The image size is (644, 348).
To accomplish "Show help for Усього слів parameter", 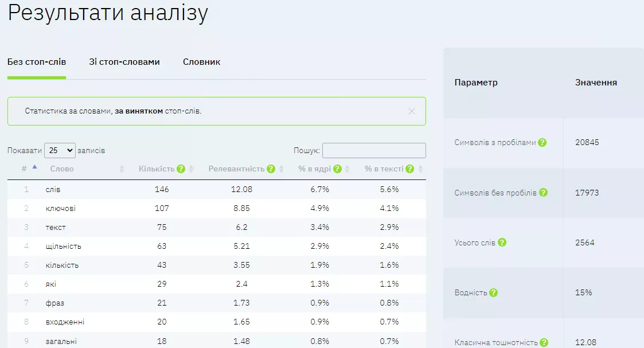I will click(x=502, y=243).
